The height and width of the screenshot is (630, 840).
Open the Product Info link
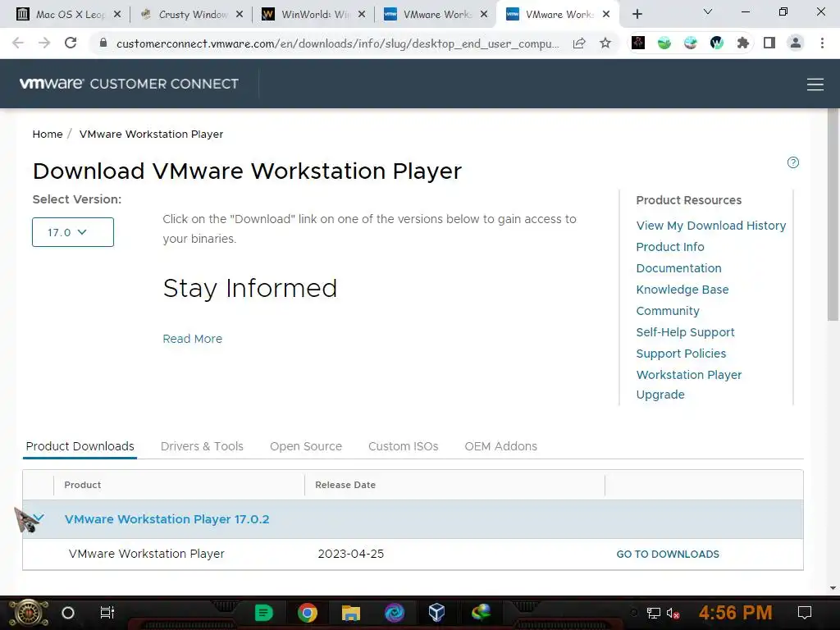click(670, 247)
